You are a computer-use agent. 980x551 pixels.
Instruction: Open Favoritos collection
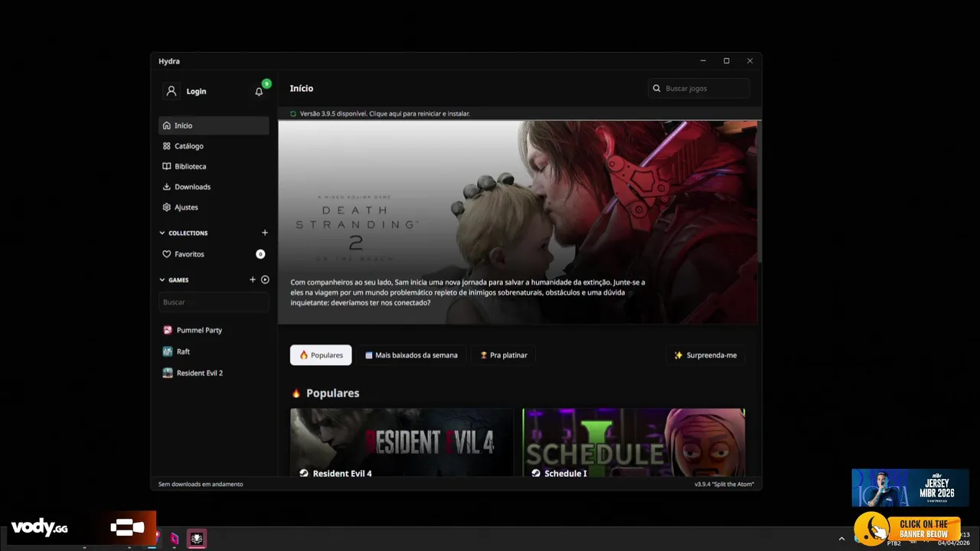click(214, 254)
